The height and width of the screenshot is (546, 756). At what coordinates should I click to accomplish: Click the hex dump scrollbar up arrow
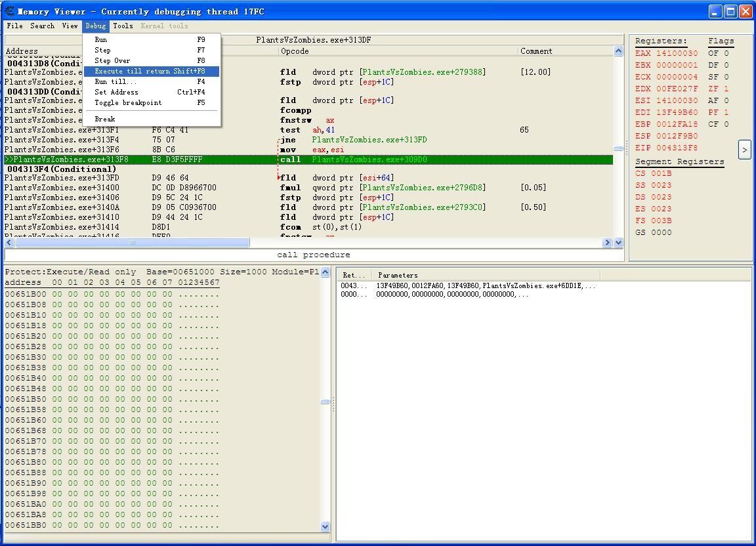pyautogui.click(x=325, y=272)
